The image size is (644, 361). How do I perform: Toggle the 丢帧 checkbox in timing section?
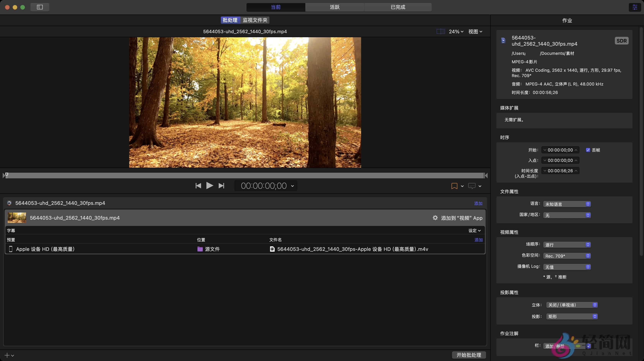click(x=588, y=150)
